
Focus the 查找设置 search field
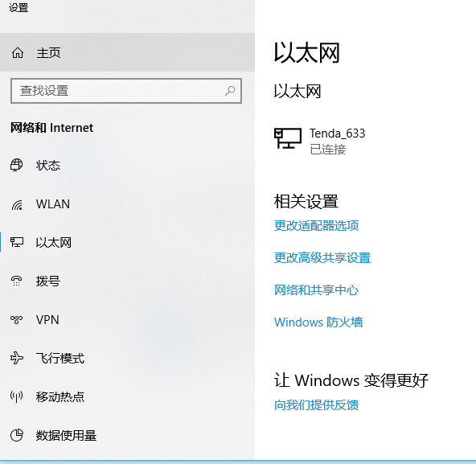[126, 91]
